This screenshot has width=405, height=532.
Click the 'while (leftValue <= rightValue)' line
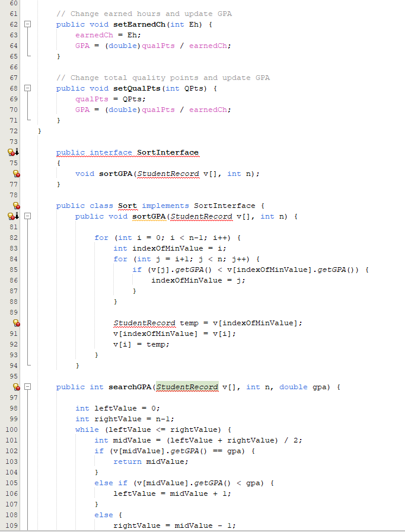153,430
